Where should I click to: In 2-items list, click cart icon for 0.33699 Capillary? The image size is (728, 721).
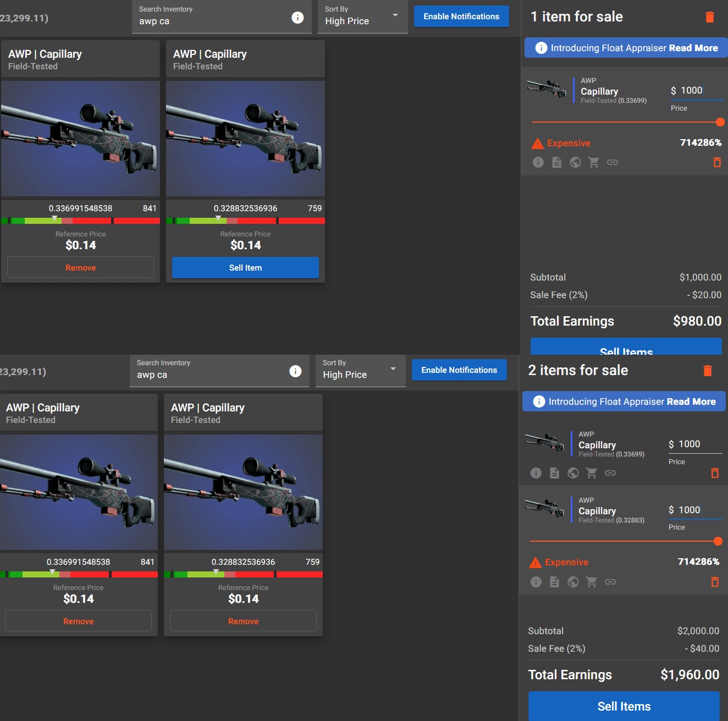pos(592,473)
